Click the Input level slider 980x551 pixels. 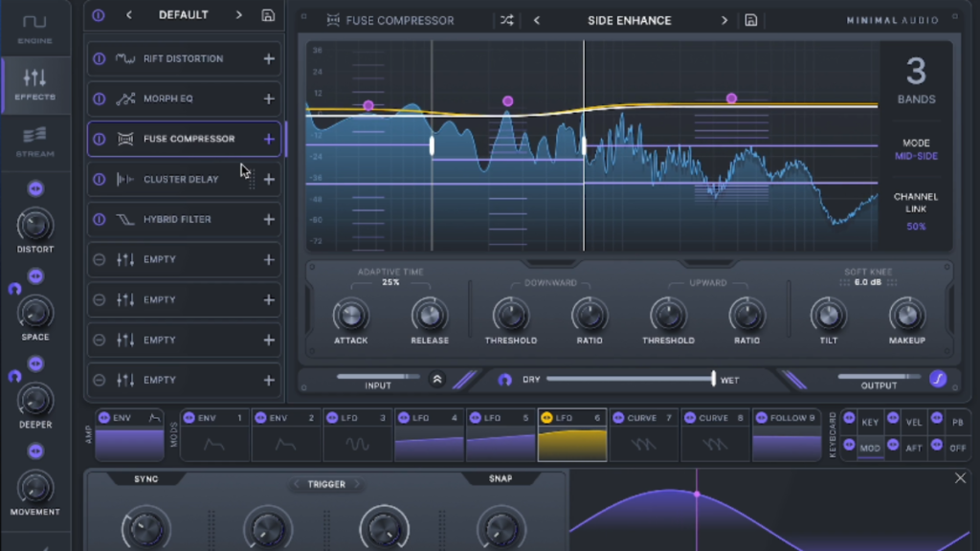point(378,377)
